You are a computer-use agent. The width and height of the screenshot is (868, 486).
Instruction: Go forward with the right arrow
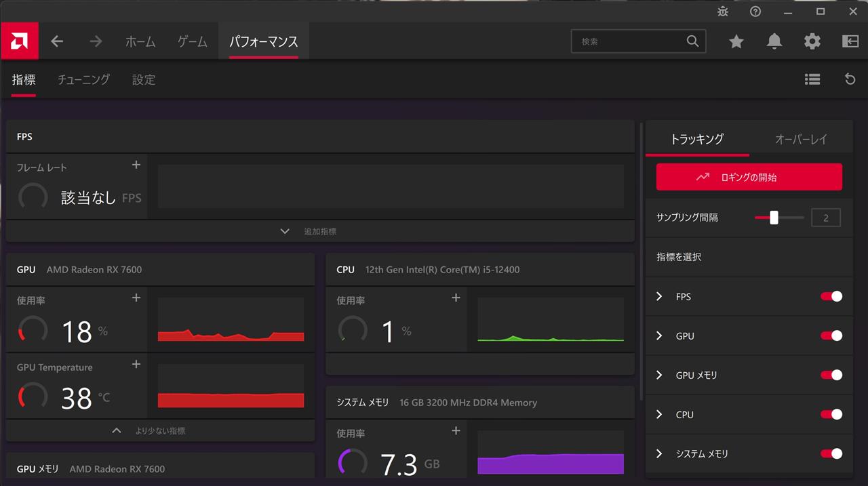point(96,41)
